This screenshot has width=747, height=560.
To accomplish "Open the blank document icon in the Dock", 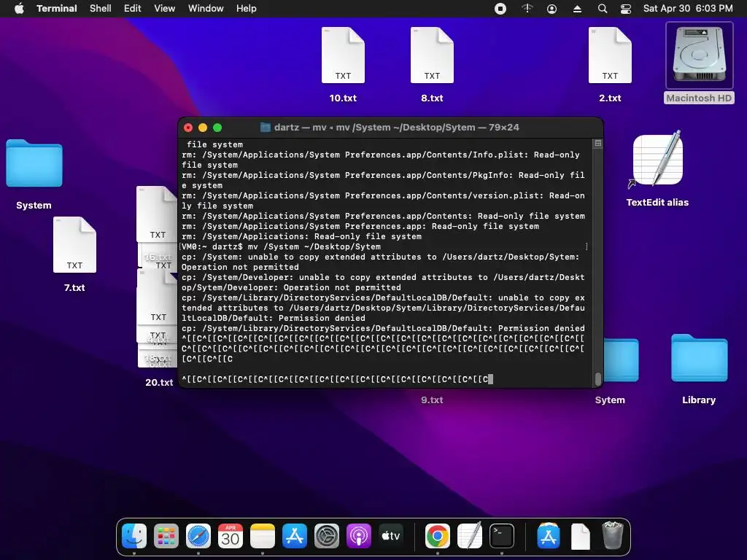I will pyautogui.click(x=580, y=536).
